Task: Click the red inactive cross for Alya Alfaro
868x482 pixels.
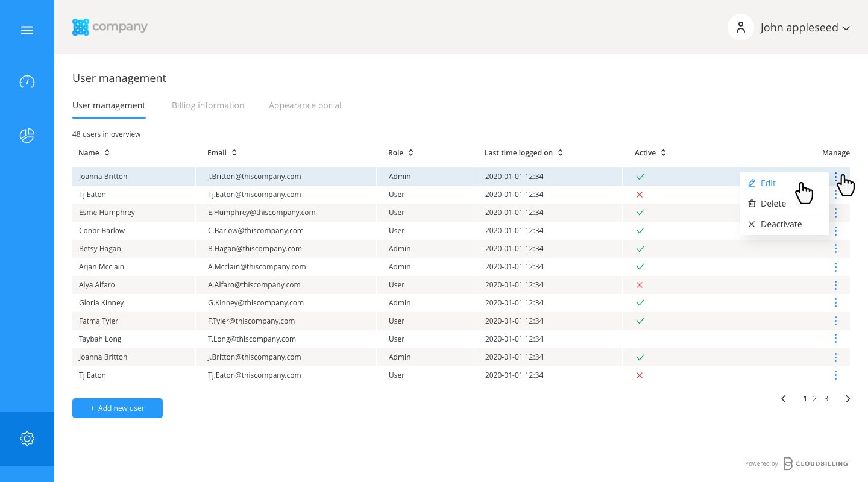Action: 640,285
